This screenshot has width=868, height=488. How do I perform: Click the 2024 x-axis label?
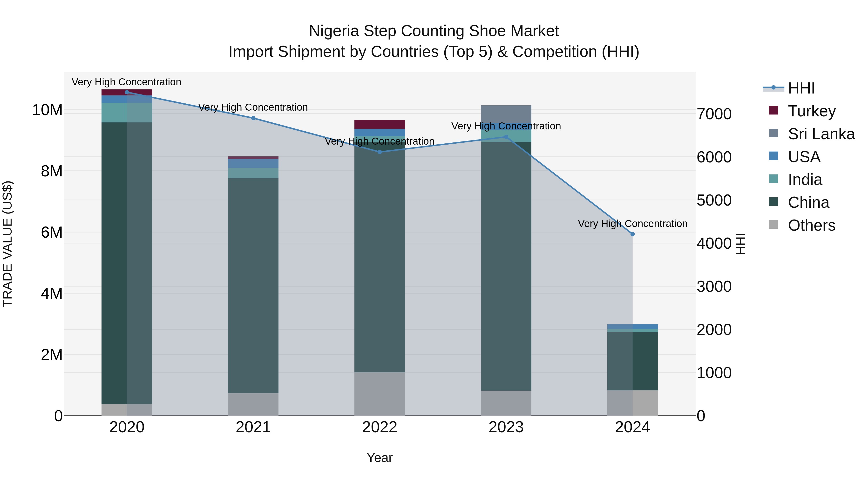[632, 427]
